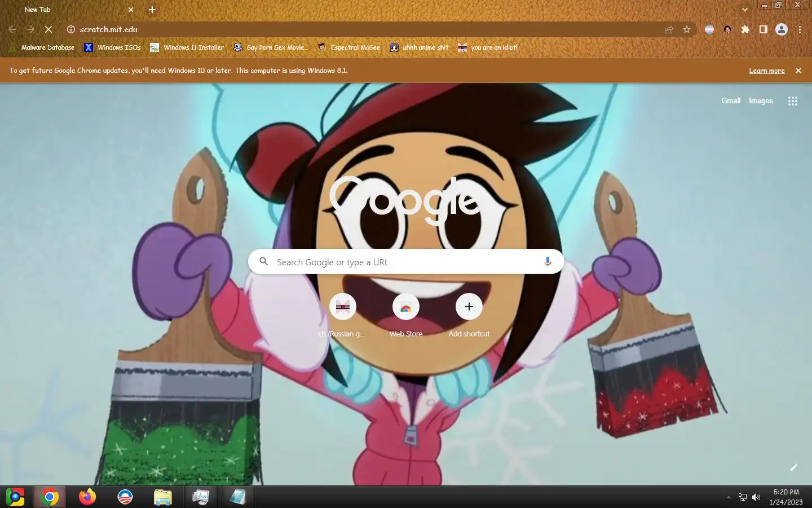This screenshot has width=812, height=508.
Task: Open the notepad-like taskbar app
Action: click(238, 497)
